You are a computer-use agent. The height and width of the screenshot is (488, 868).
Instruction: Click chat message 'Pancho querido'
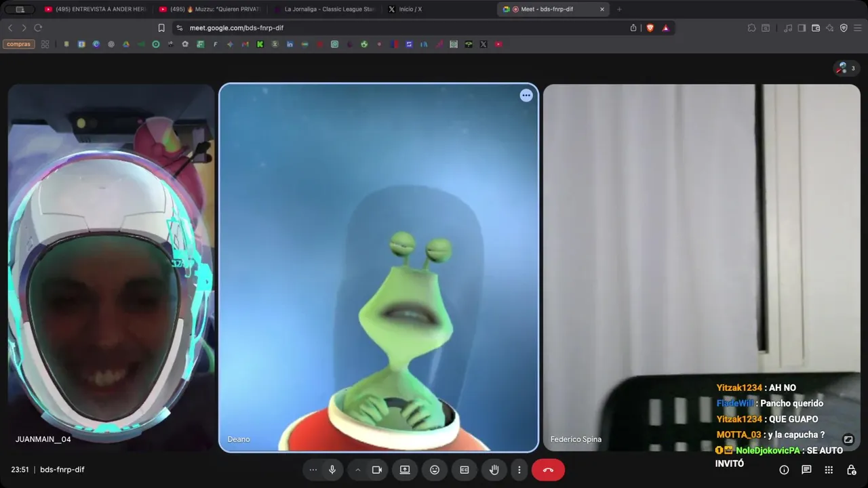[791, 403]
